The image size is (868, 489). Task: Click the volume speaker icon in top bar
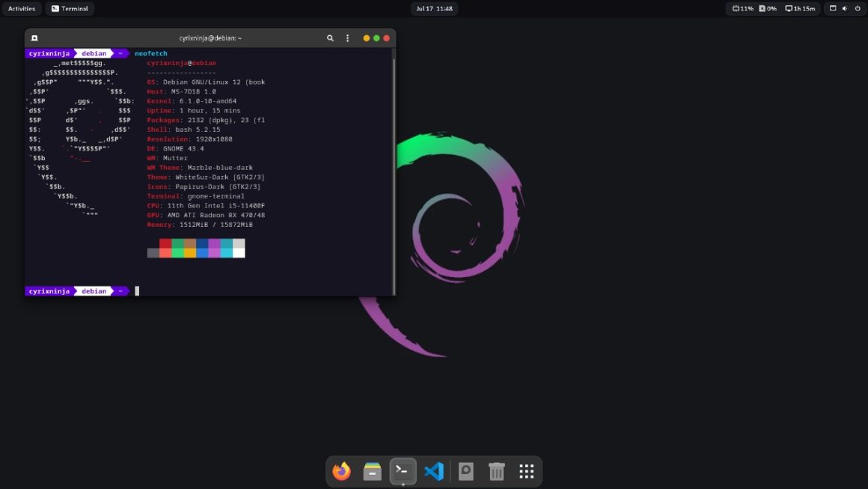[845, 9]
